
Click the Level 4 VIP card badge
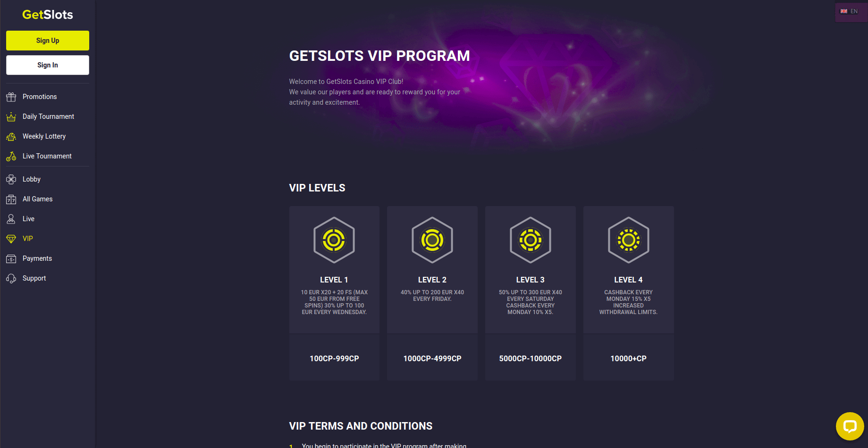click(629, 240)
